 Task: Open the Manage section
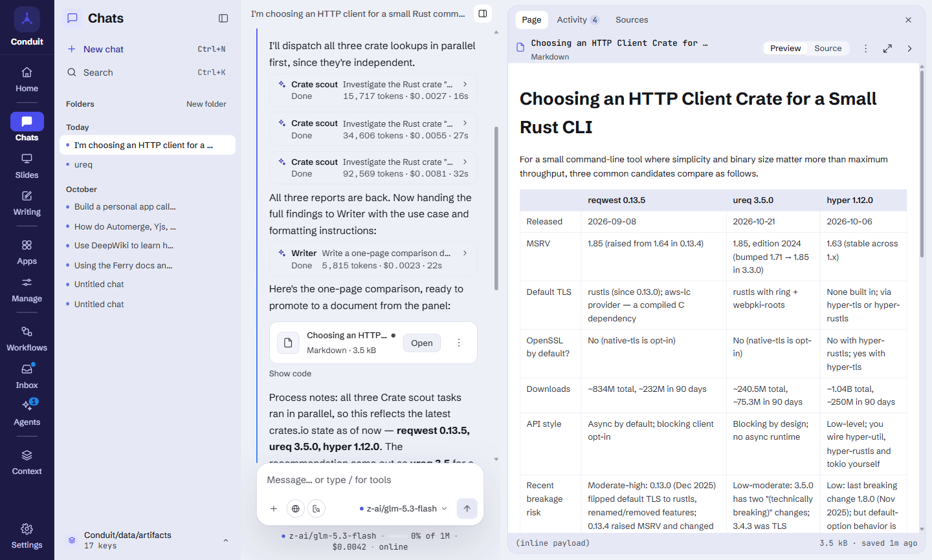tap(27, 290)
